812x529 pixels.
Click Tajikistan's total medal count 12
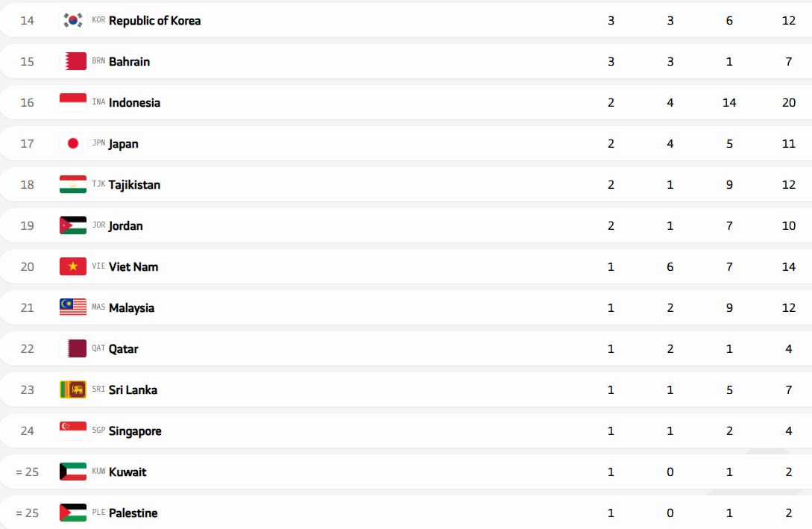788,185
